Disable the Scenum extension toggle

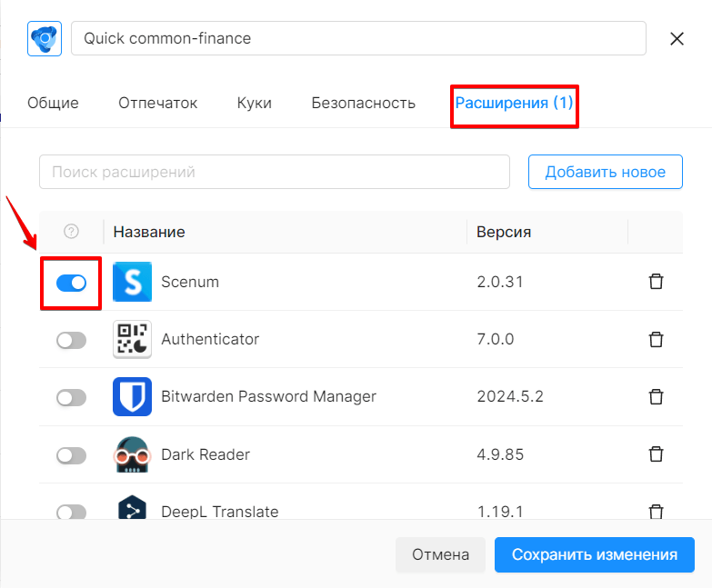pos(71,284)
